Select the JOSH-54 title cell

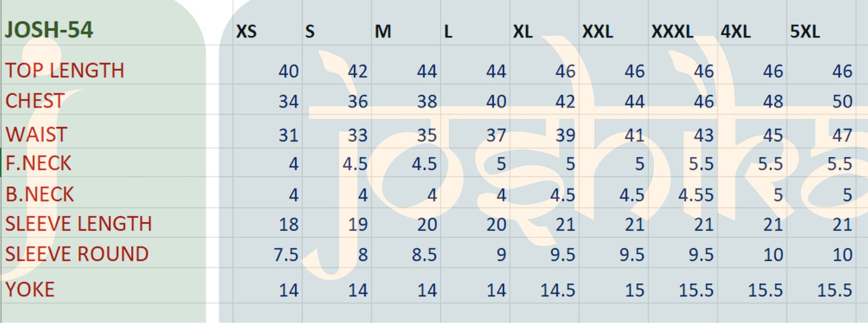49,29
